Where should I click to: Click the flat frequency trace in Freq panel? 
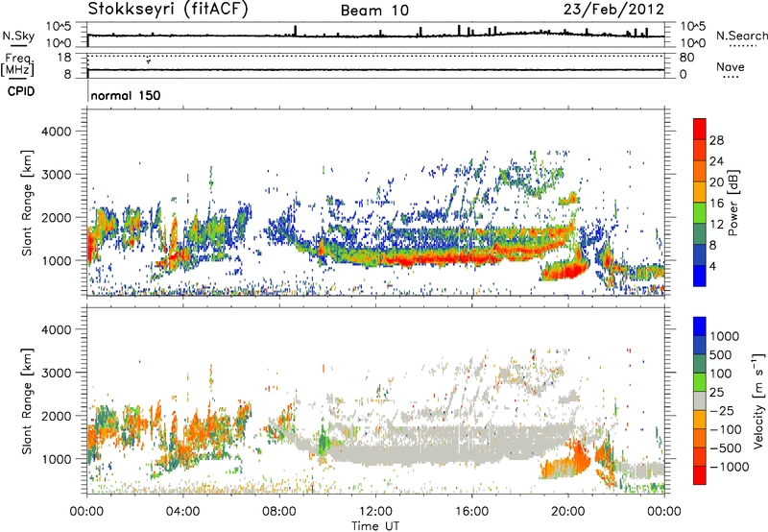375,69
